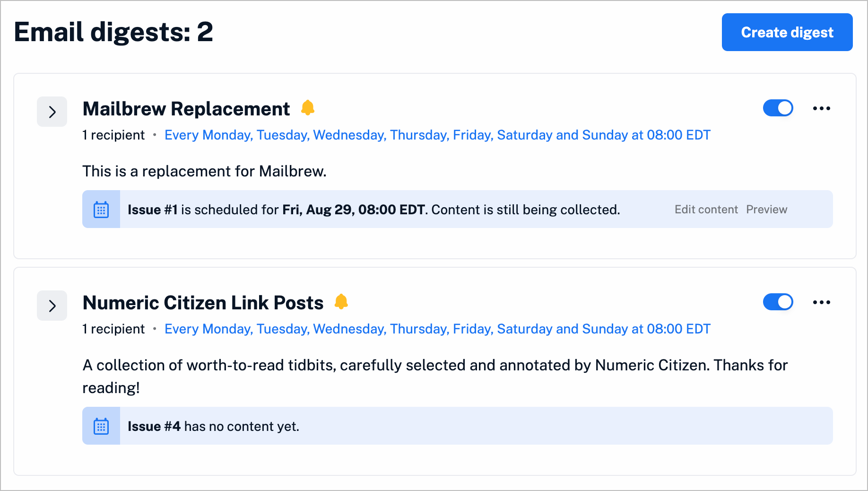Click Edit content for Issue #1
Viewport: 868px width, 491px height.
point(706,209)
